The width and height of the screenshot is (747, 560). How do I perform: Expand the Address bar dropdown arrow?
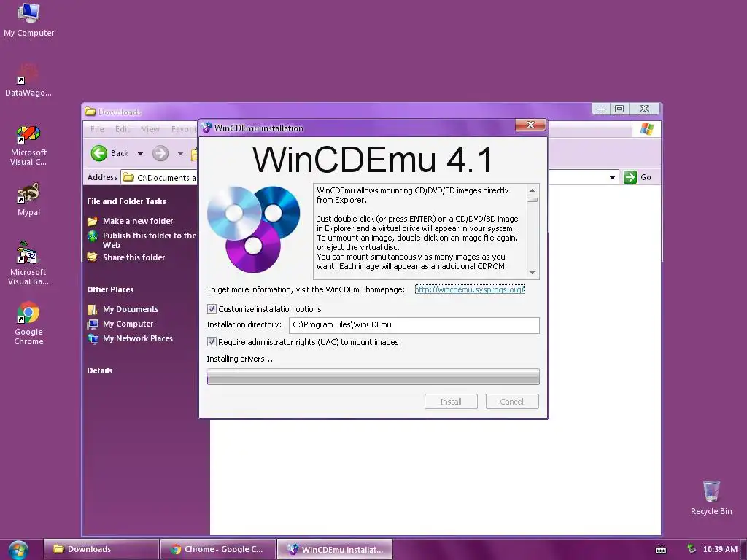pos(612,178)
